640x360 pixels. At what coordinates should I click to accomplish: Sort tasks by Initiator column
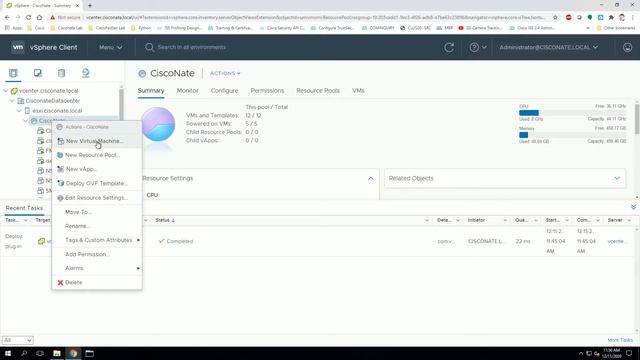tap(476, 220)
